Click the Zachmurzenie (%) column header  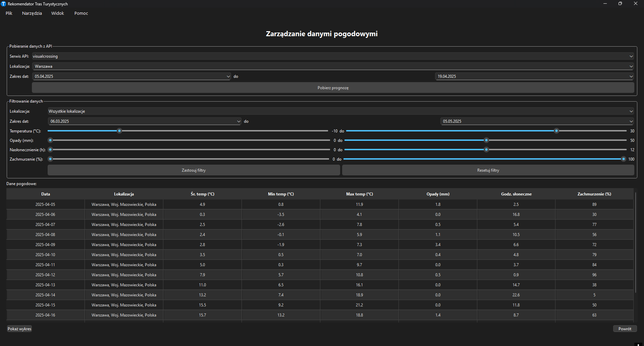click(594, 194)
